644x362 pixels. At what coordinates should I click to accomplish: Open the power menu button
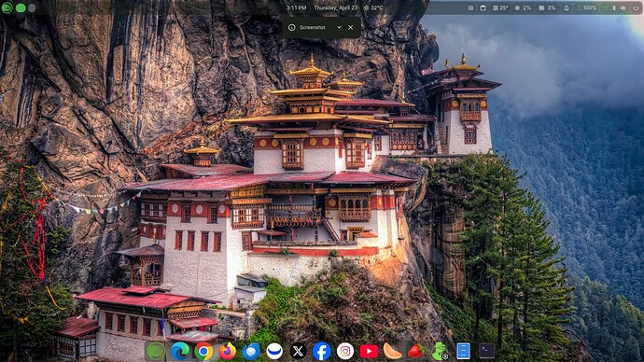pos(636,7)
